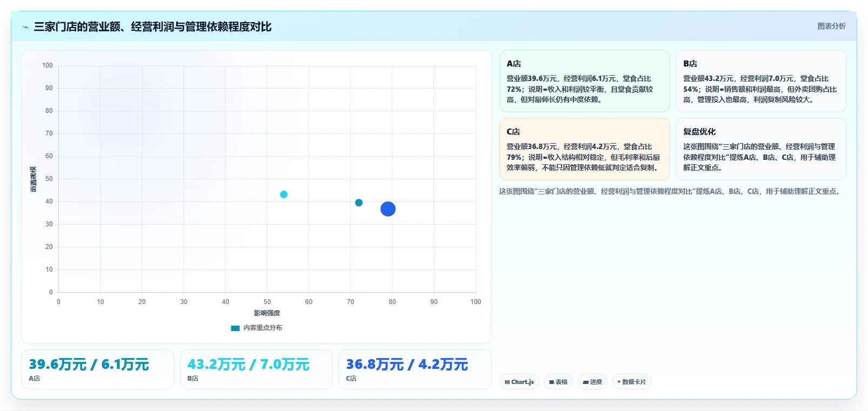Open the A店 summary card
The image size is (868, 411).
click(585, 81)
